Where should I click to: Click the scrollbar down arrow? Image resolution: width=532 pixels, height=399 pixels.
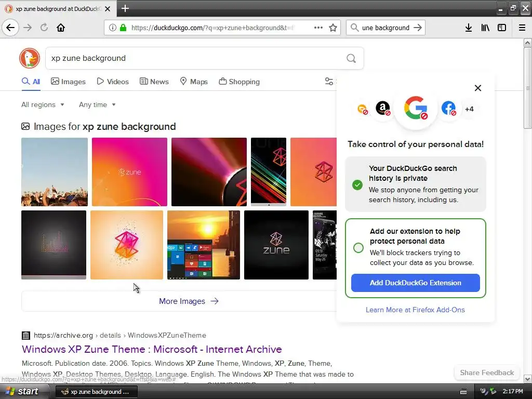527,379
